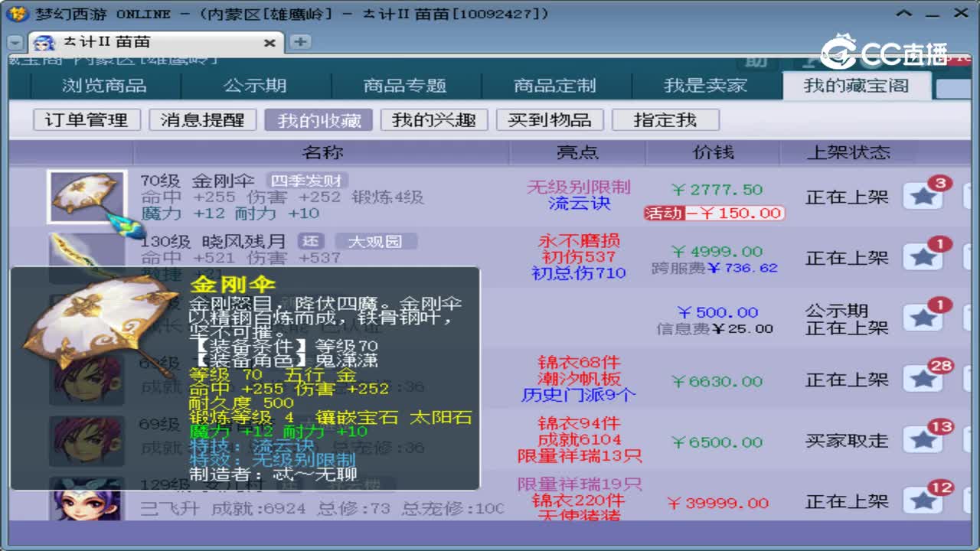Open 消息提醒 section
980x551 pixels.
coord(203,120)
